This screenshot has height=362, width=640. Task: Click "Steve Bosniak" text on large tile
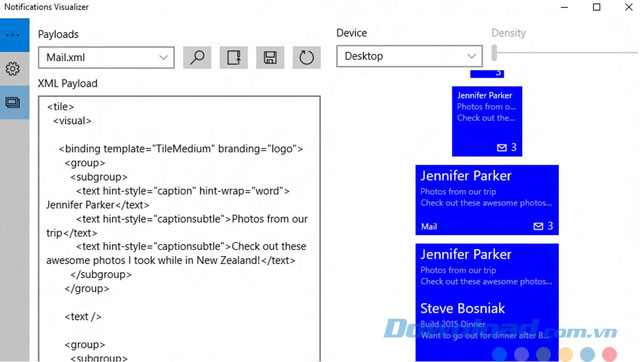pyautogui.click(x=462, y=309)
